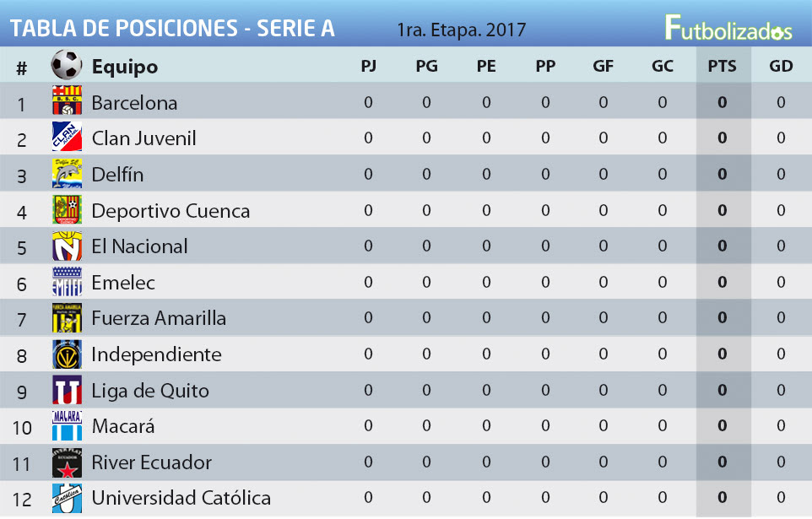
Task: Click the El Nacional team badge
Action: (x=67, y=246)
